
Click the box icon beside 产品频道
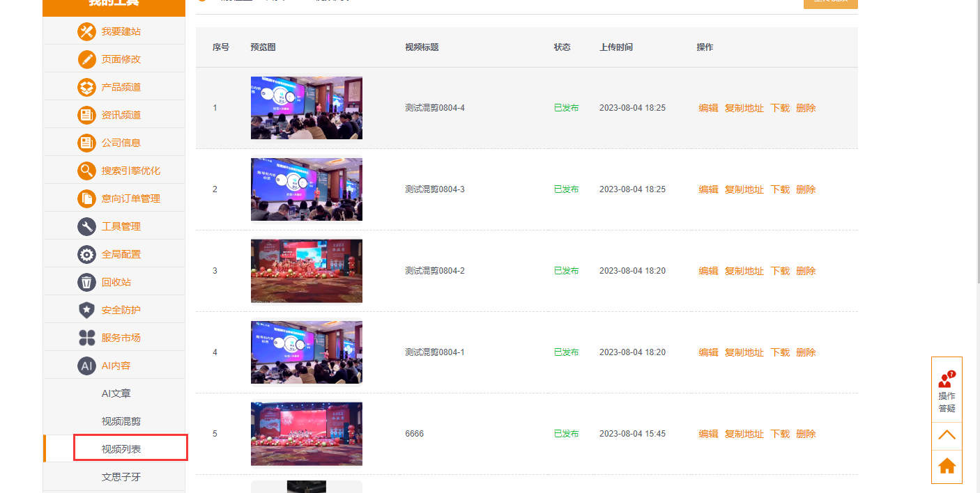click(x=86, y=87)
